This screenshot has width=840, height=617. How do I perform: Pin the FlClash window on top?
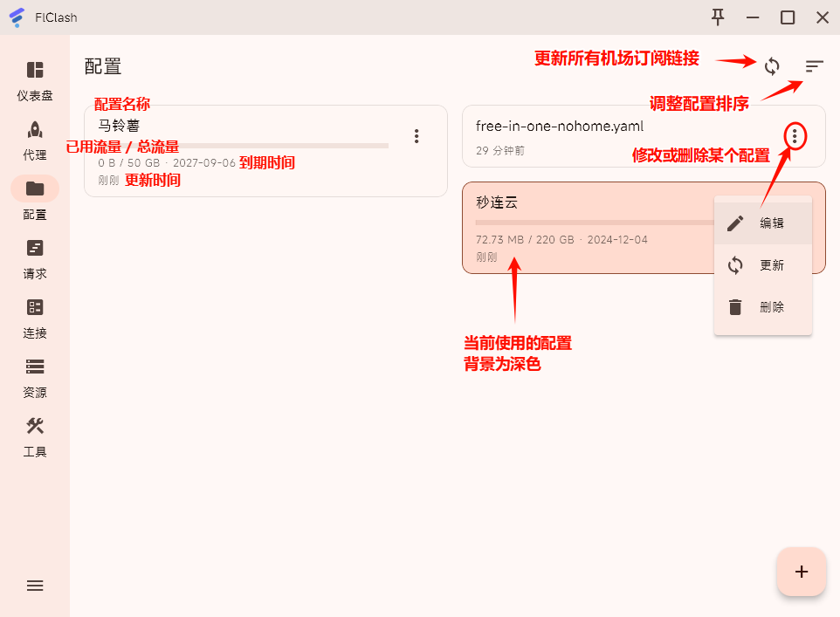pyautogui.click(x=718, y=17)
